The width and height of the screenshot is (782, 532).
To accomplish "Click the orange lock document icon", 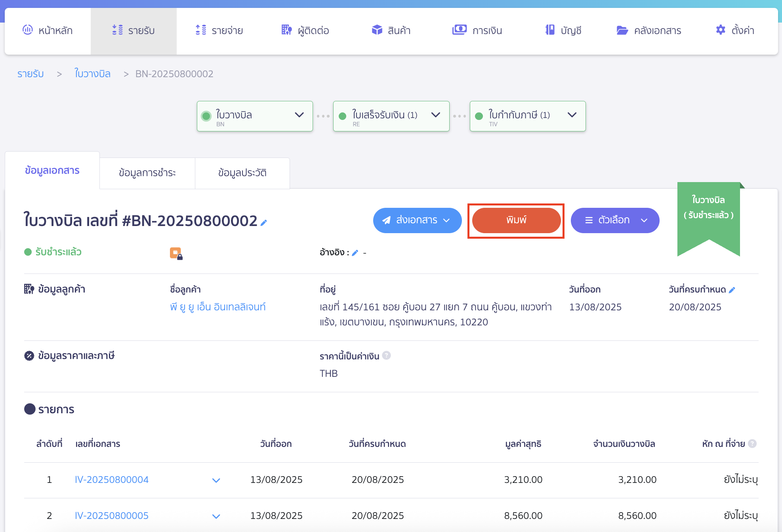I will (x=176, y=253).
